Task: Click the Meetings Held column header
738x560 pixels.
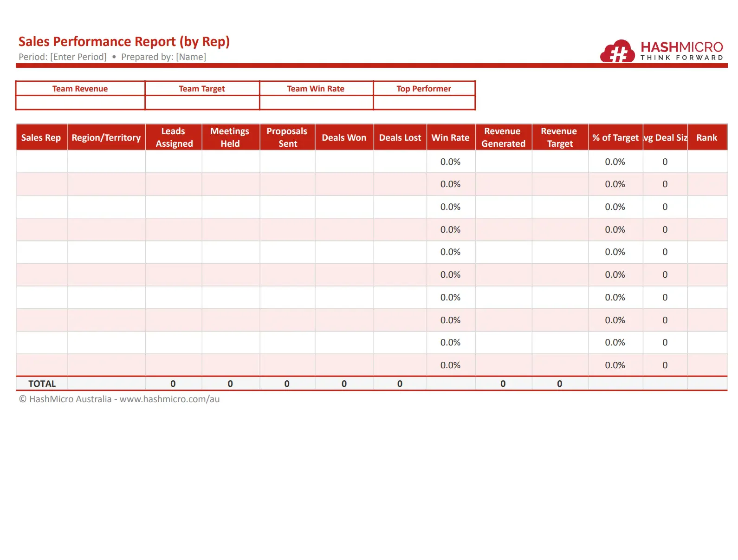Action: click(230, 137)
